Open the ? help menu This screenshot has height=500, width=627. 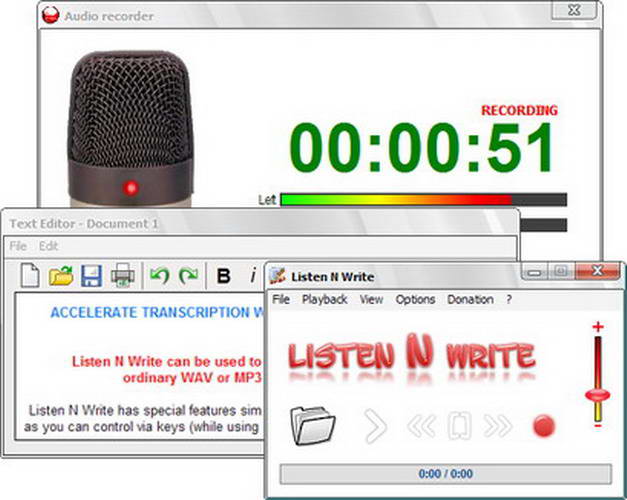coord(509,300)
